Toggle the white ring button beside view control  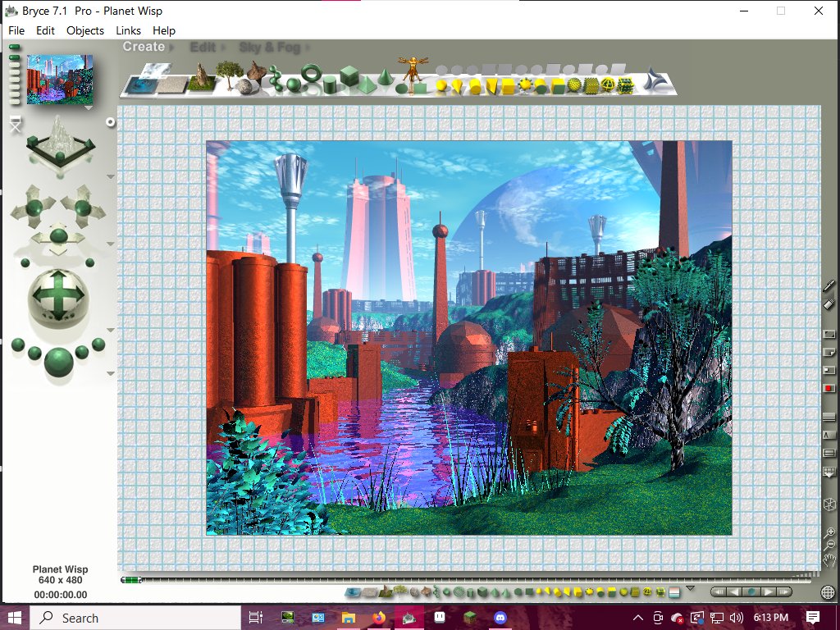point(111,122)
